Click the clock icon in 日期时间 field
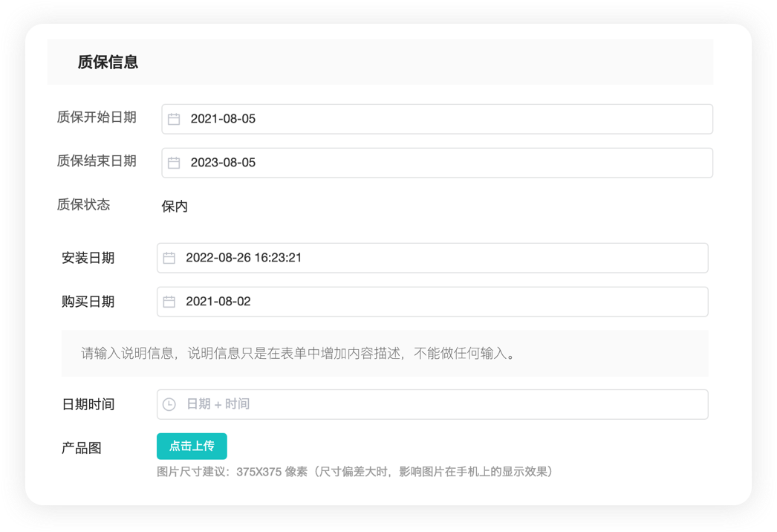Image resolution: width=777 pixels, height=532 pixels. 169,403
